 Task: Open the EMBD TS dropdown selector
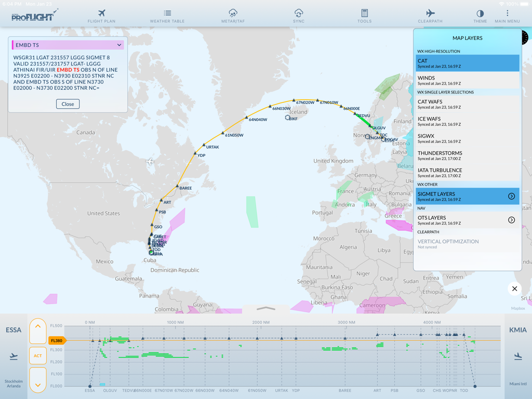66,45
